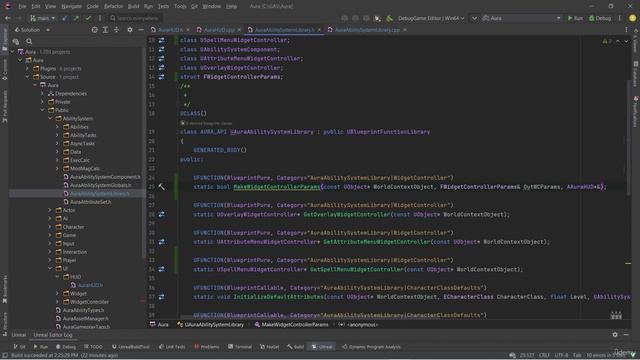640x360 pixels.
Task: Open the Navigate menu
Action: coord(71,6)
